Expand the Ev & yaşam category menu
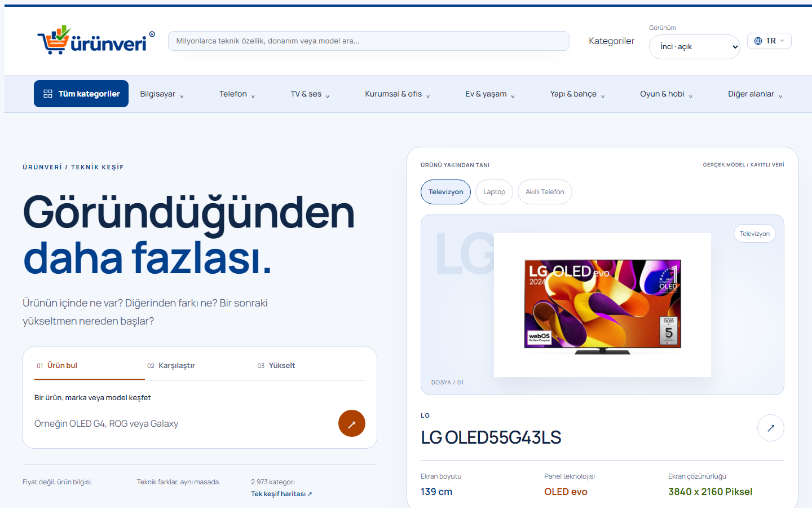The height and width of the screenshot is (508, 812). coord(490,94)
